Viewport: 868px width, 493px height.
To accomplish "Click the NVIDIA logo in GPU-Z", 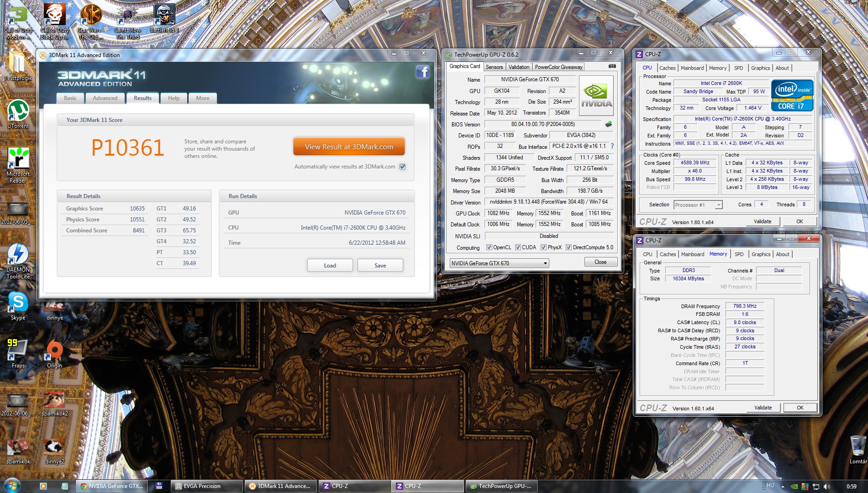I will (596, 95).
